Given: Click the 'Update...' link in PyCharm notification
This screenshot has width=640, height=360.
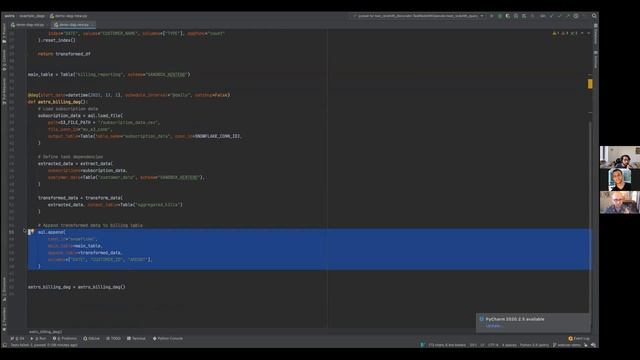Looking at the screenshot, I should (x=493, y=326).
